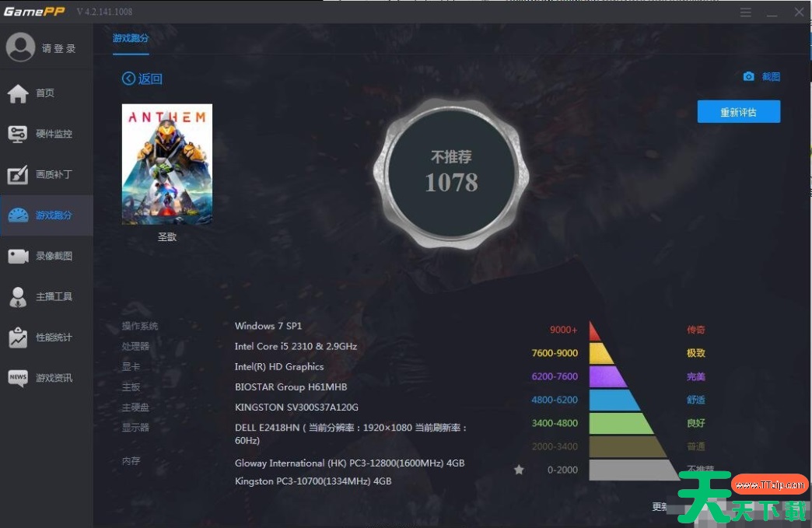
Task: Click the 圣歌 game title text
Action: click(166, 237)
